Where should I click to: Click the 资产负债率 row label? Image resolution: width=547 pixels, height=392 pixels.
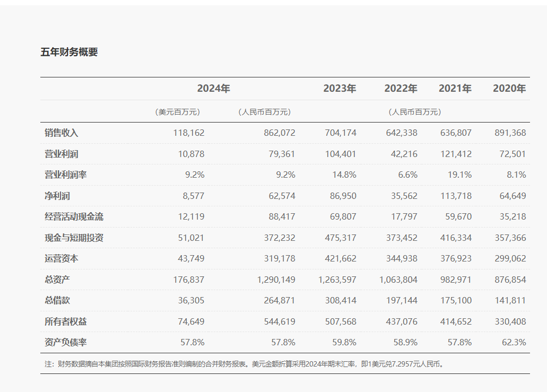click(66, 342)
